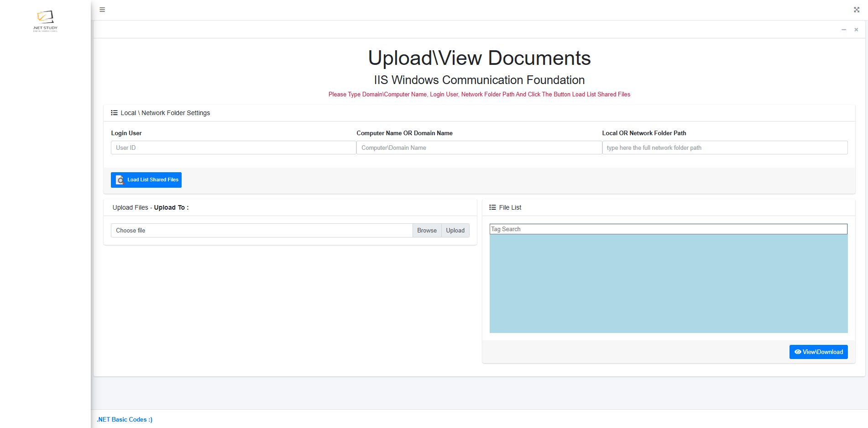
Task: Focus the Tag Search box
Action: pos(668,229)
